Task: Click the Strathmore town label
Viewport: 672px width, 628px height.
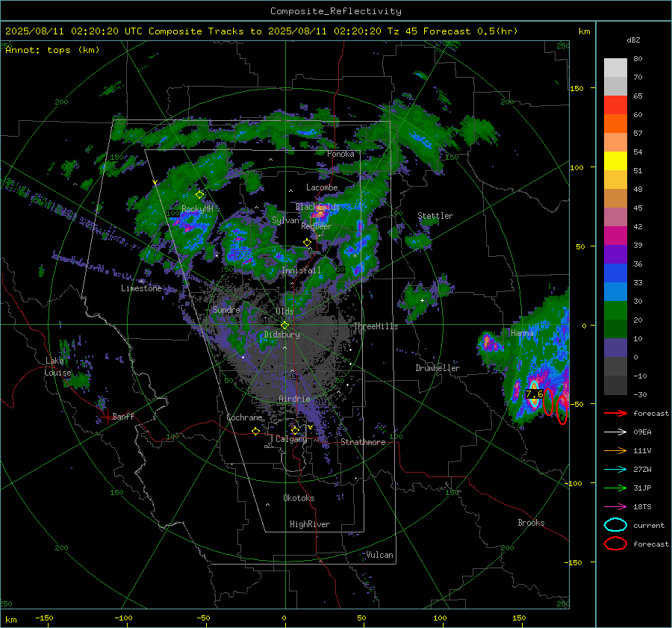Action: click(363, 442)
